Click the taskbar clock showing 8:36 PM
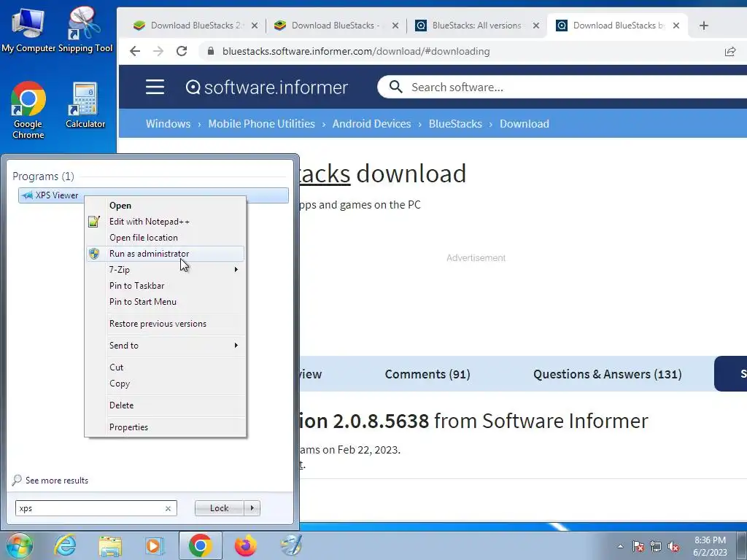The image size is (747, 560). tap(710, 546)
